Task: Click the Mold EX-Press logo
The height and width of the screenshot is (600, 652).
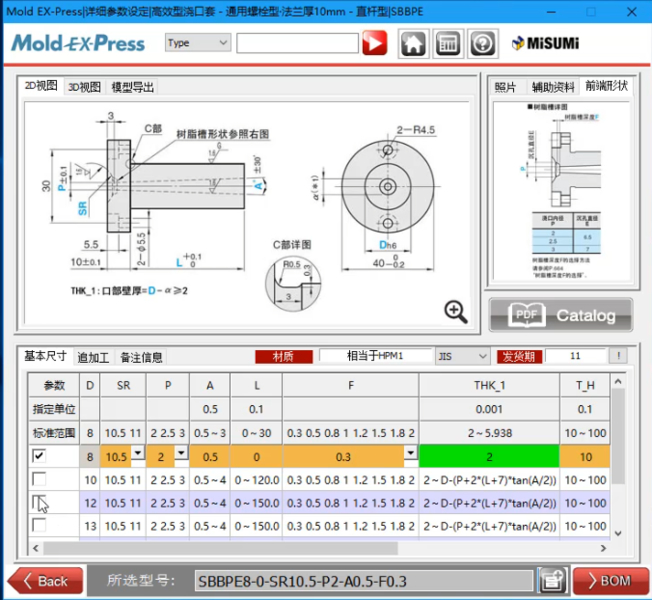Action: 78,43
